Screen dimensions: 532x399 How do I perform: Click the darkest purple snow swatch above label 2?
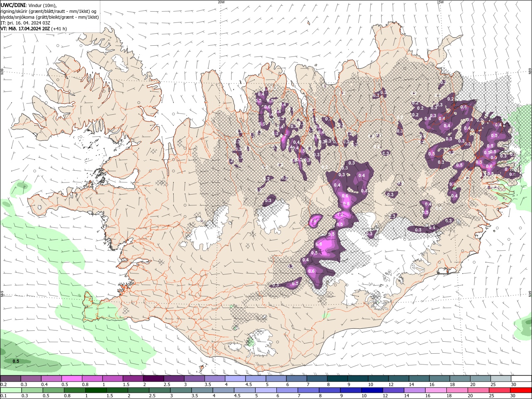point(153,379)
